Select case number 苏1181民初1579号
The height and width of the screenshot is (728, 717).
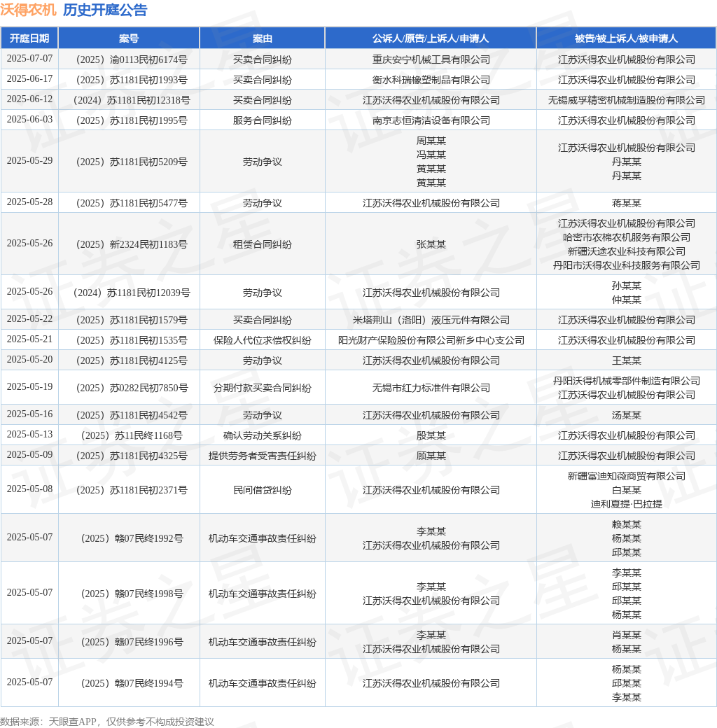[x=132, y=320]
